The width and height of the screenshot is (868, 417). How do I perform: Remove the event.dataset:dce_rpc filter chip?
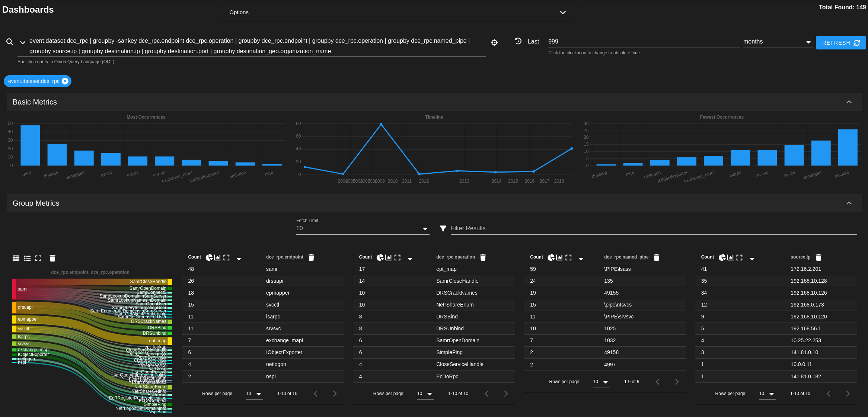pyautogui.click(x=65, y=81)
